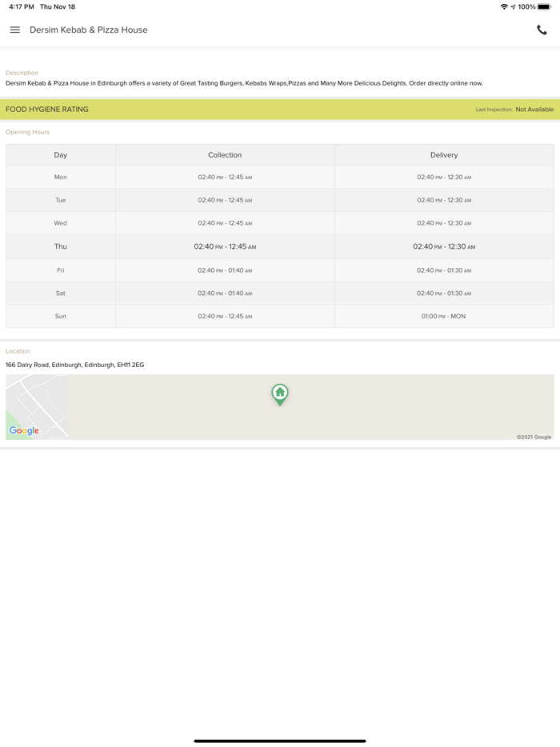Tap Friday collection hours cell
Viewport: 560px width, 747px height.
click(225, 270)
